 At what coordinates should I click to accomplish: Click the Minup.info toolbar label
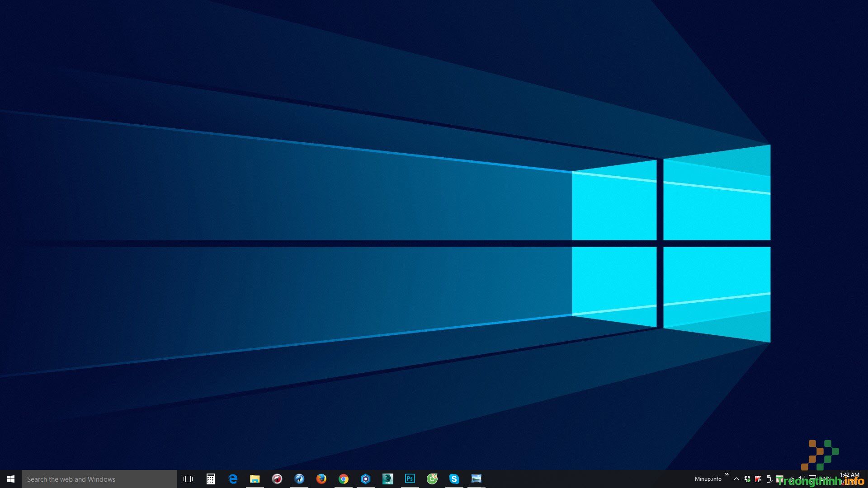click(x=708, y=479)
